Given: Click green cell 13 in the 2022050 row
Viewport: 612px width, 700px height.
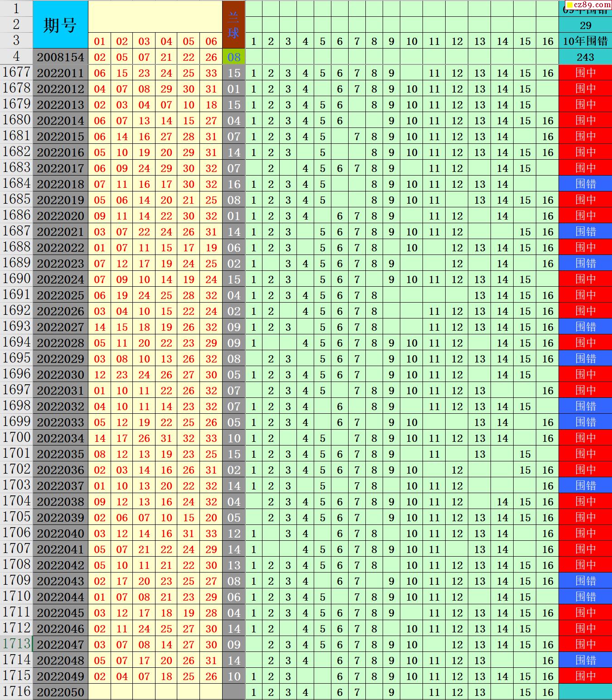Looking at the screenshot, I should 480,692.
